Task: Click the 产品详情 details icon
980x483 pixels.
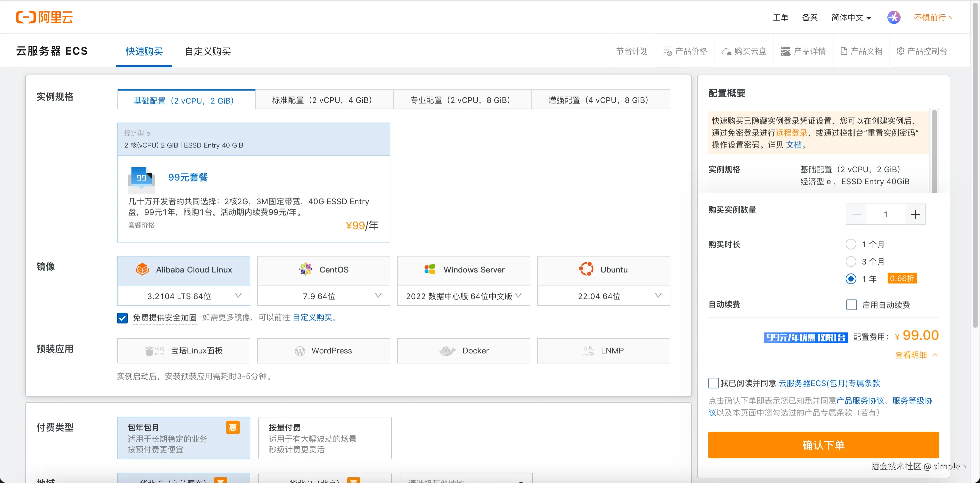Action: pyautogui.click(x=786, y=51)
